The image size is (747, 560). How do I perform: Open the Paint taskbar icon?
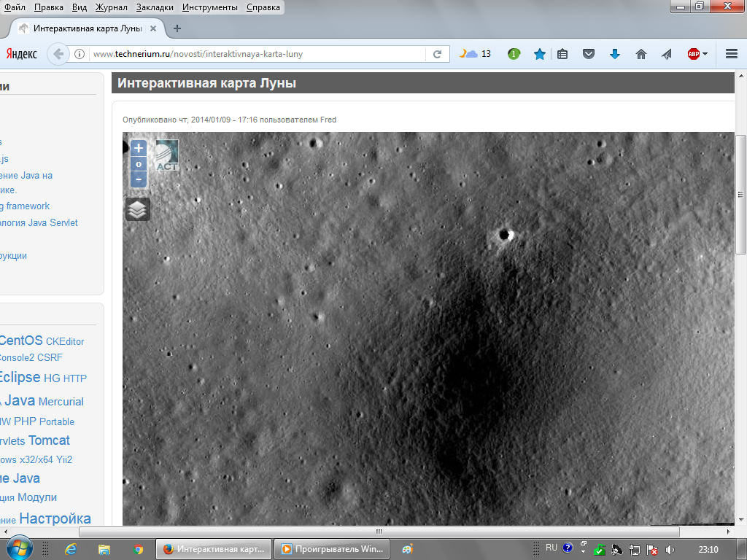[408, 549]
